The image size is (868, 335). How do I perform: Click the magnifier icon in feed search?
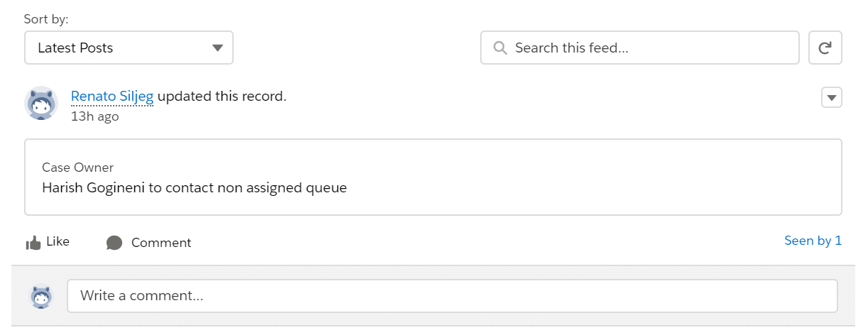pyautogui.click(x=500, y=48)
